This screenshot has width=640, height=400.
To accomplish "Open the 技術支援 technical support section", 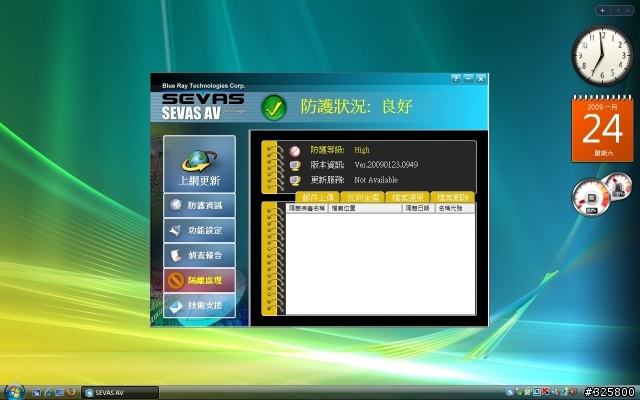I will [x=199, y=305].
